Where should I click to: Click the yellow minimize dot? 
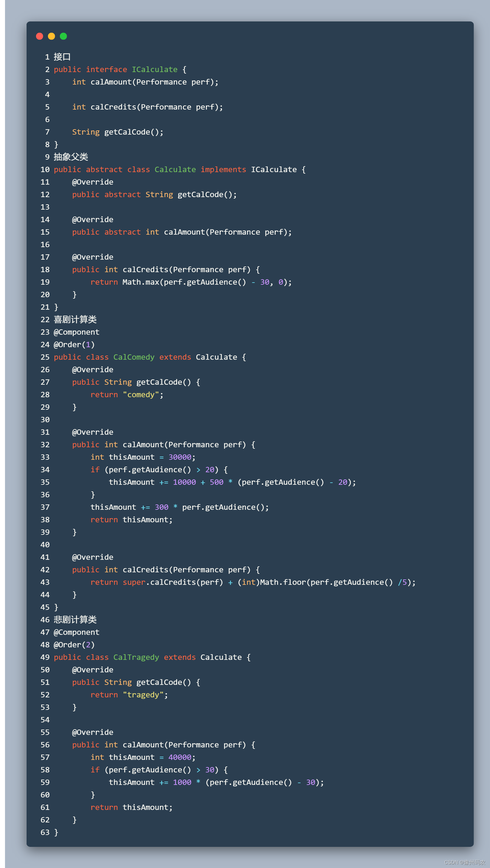coord(52,36)
